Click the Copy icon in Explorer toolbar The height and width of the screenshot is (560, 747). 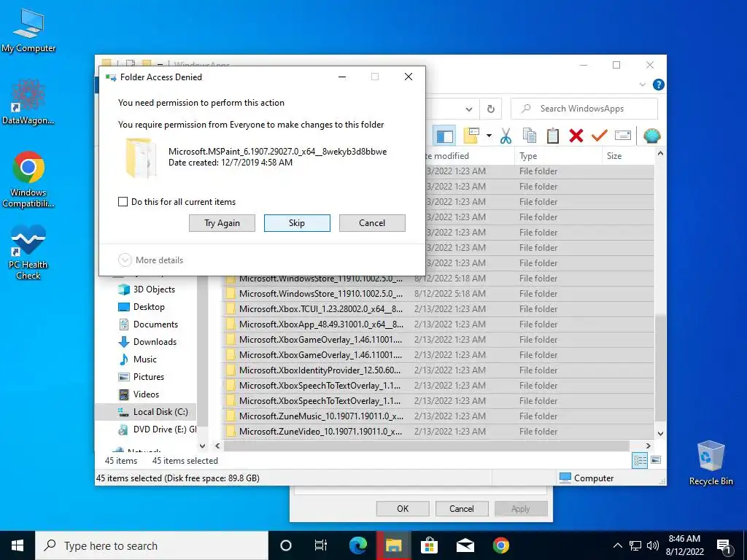530,136
